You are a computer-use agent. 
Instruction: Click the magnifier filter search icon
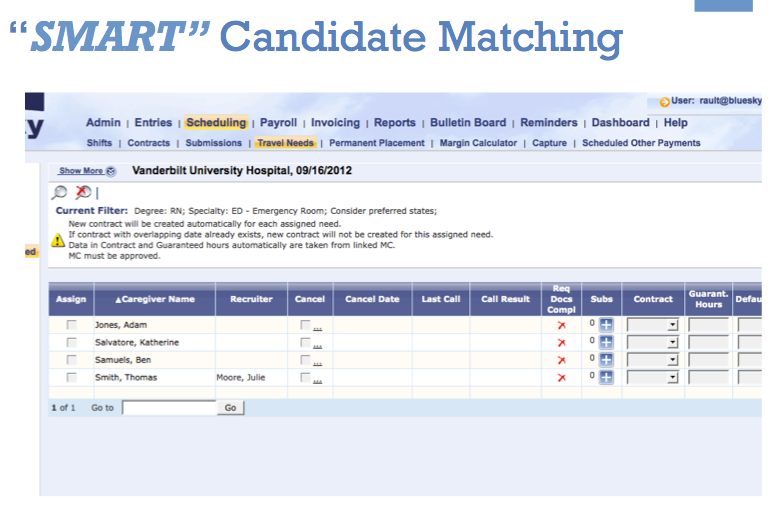coord(60,192)
